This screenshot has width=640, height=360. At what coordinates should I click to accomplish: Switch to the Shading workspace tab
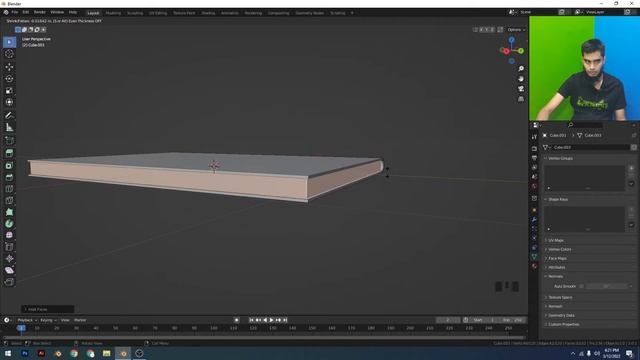point(208,13)
